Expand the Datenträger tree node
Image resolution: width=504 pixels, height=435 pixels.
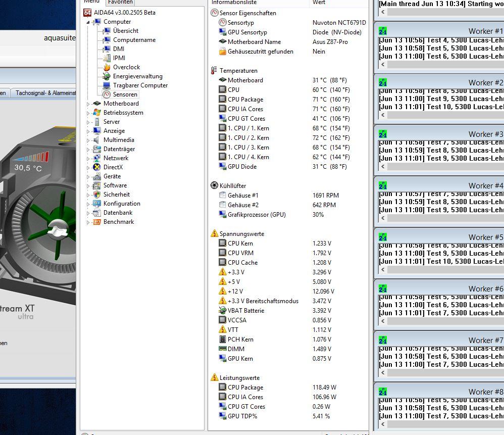click(88, 150)
